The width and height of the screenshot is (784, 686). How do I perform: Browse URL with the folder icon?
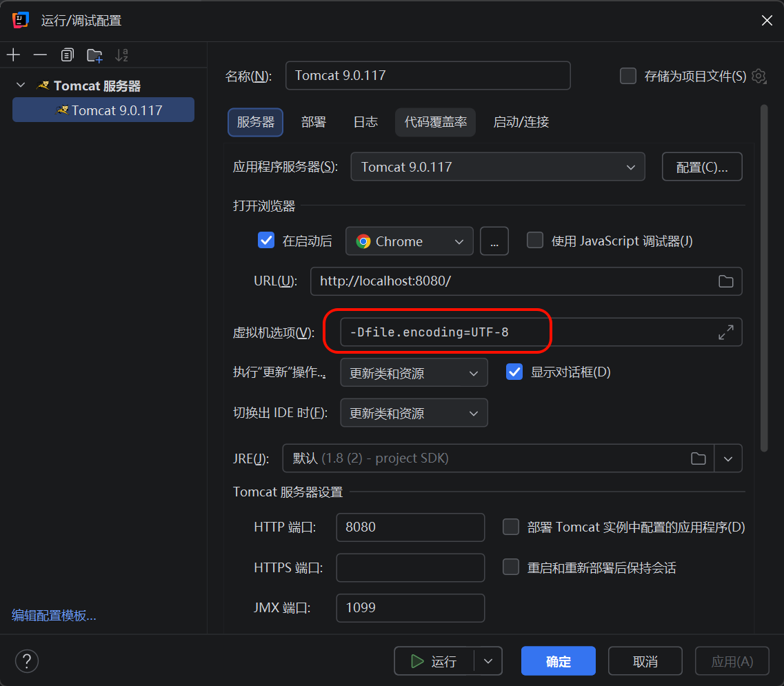click(x=725, y=281)
